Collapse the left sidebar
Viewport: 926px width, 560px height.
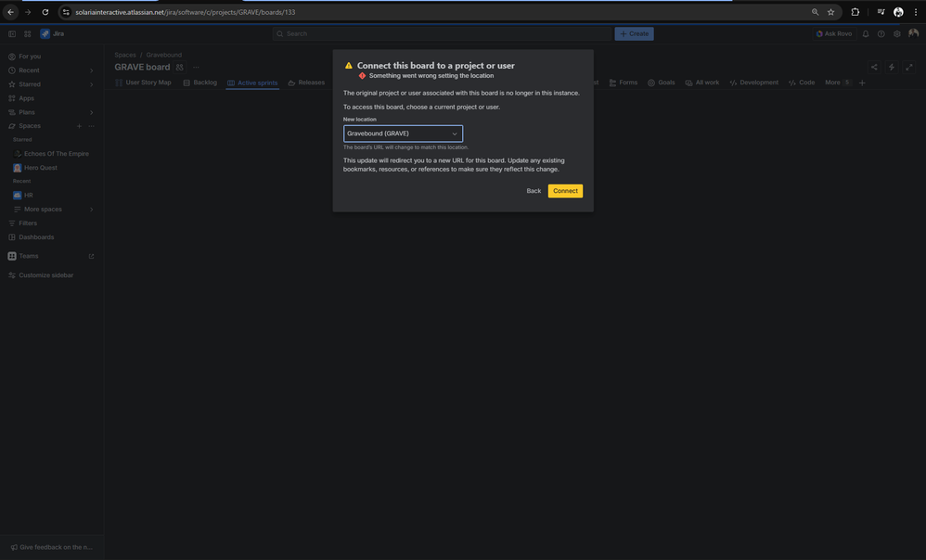[x=8, y=33]
